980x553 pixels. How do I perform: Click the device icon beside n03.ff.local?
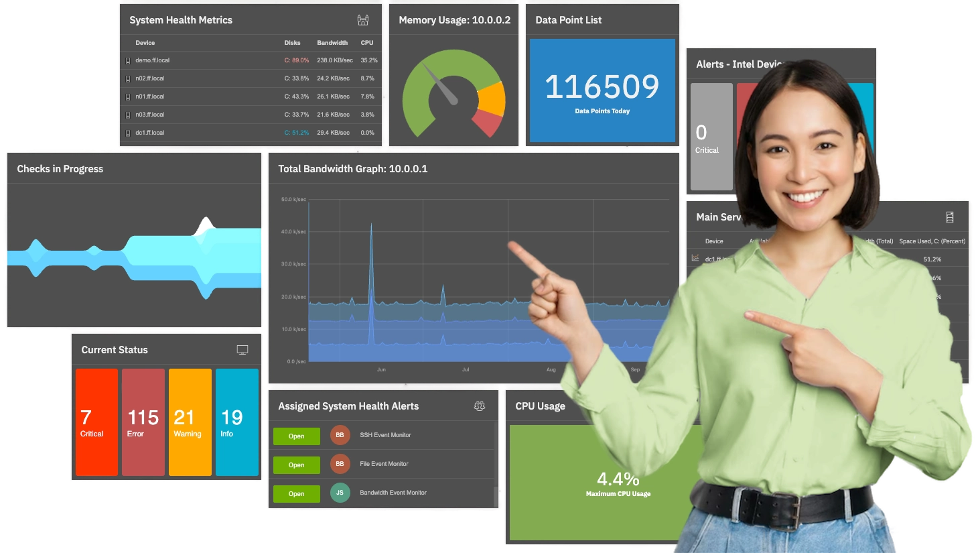[129, 114]
